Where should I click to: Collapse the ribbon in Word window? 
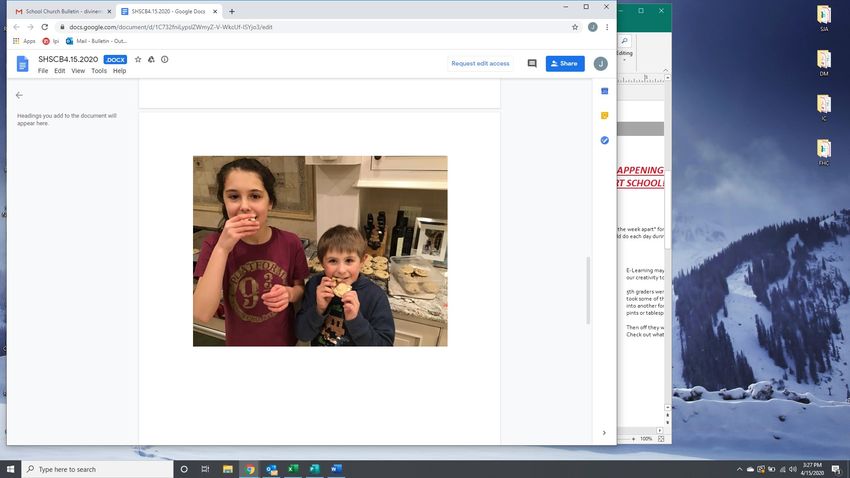pos(666,70)
